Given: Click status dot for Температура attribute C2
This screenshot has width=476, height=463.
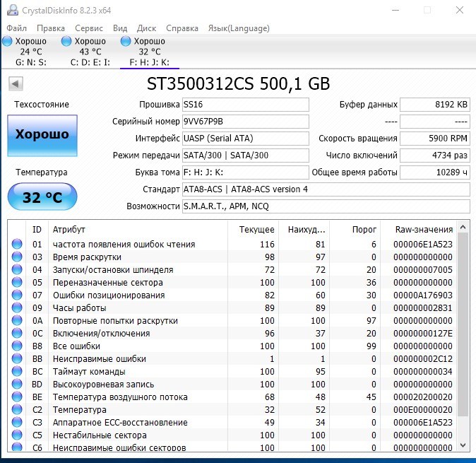Looking at the screenshot, I should coord(16,410).
